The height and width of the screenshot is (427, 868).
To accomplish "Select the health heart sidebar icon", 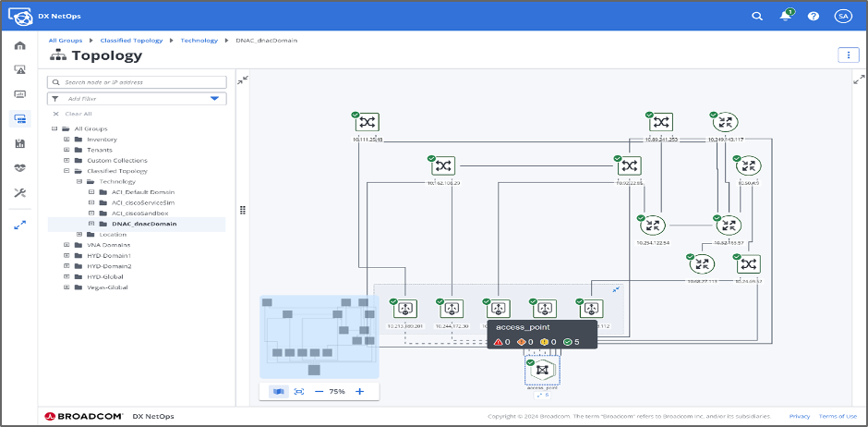I will tap(19, 168).
